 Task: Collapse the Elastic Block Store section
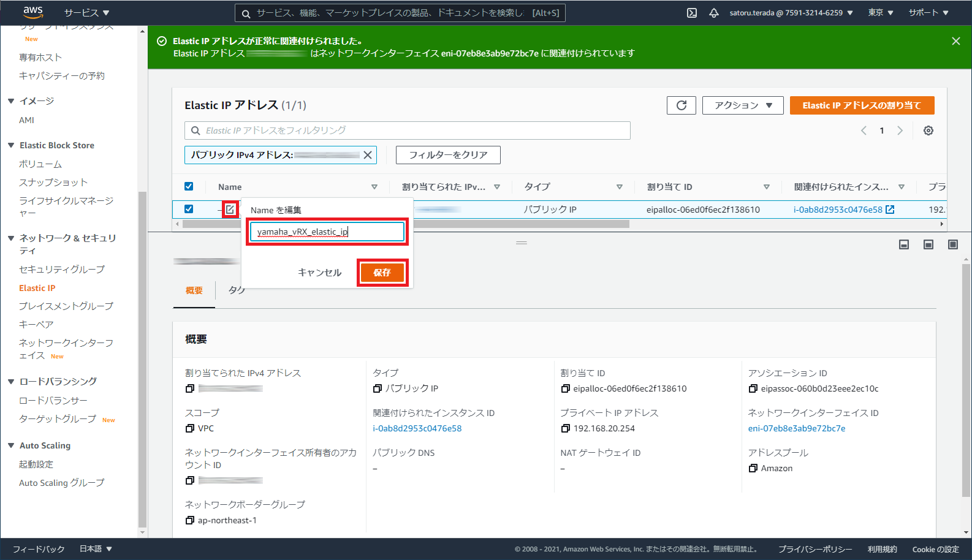pos(11,145)
